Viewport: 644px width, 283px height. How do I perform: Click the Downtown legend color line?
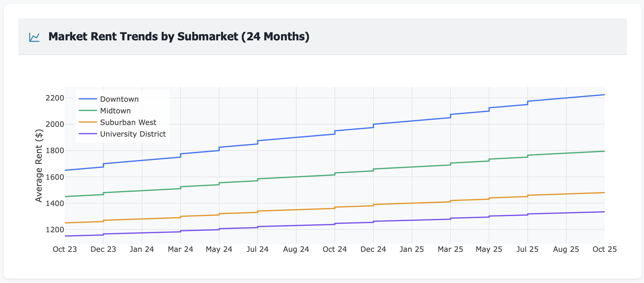click(x=88, y=99)
